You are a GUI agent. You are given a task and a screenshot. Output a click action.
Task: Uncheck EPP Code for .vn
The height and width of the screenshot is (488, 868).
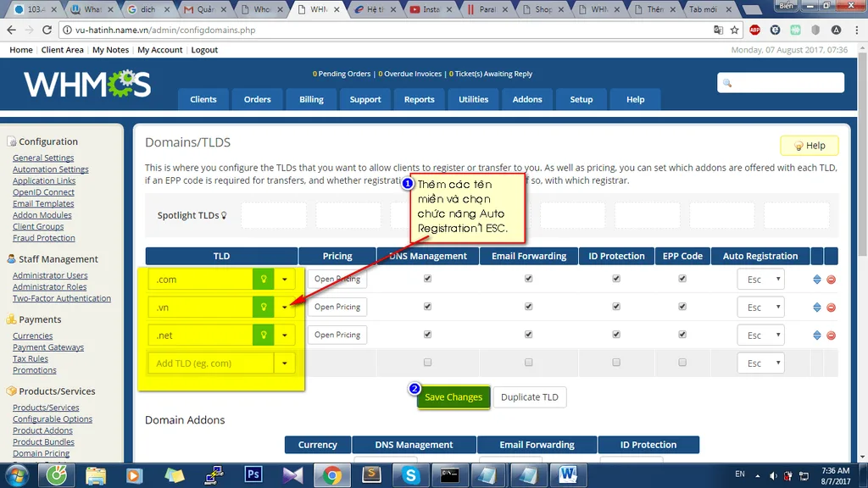click(x=682, y=307)
